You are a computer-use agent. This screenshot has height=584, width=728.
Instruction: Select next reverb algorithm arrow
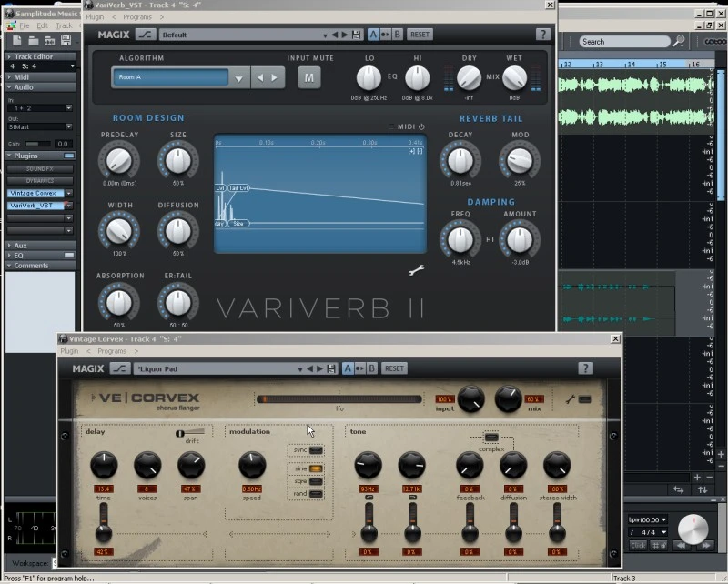tap(275, 77)
